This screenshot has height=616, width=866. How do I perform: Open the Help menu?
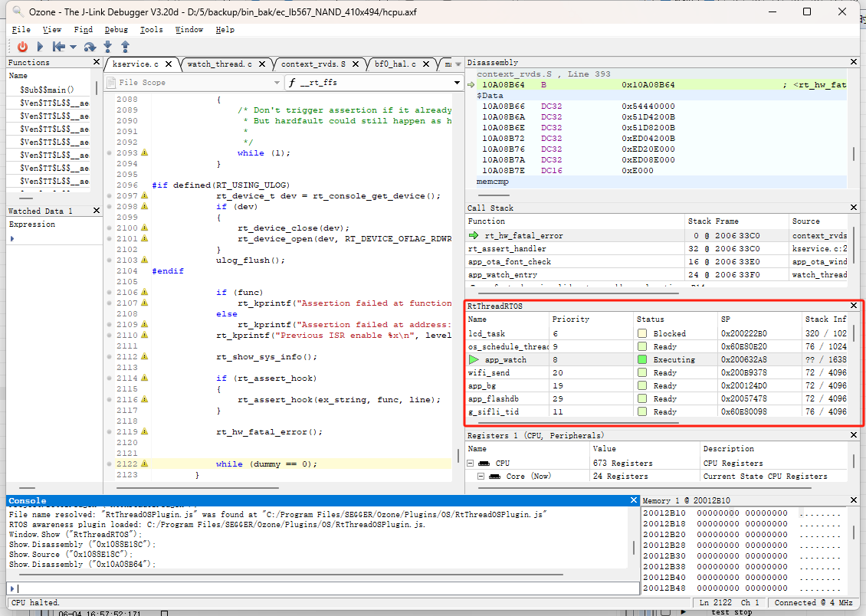pos(225,30)
